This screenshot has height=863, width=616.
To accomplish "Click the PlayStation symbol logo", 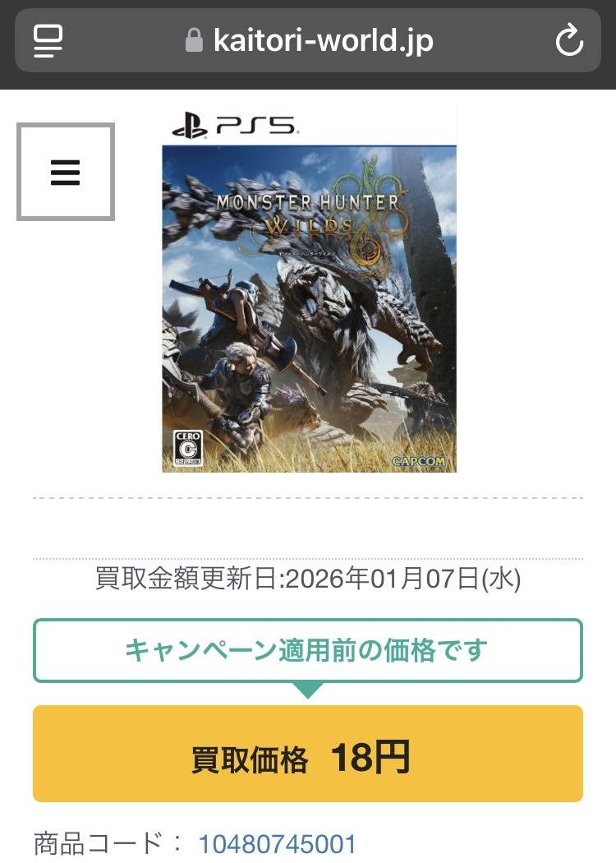I will click(x=190, y=126).
